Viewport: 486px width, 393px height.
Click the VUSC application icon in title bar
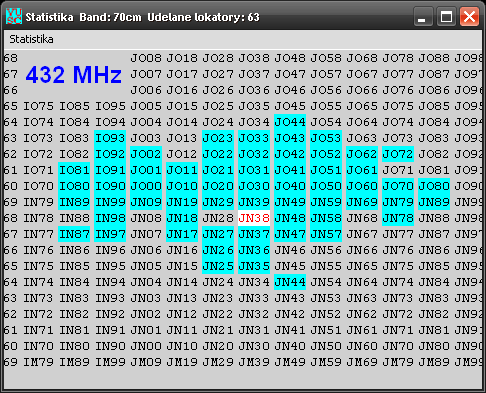pyautogui.click(x=14, y=16)
